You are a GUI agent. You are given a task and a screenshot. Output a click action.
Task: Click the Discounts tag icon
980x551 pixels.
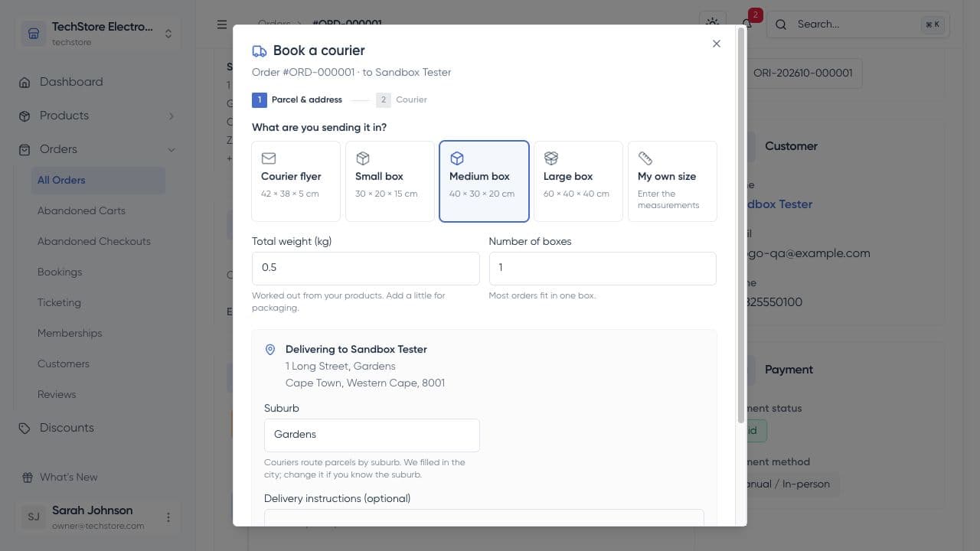click(24, 429)
